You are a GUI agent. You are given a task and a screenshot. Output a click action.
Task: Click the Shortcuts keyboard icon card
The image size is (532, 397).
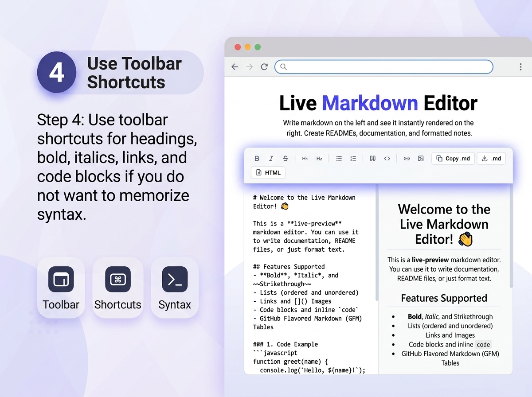point(118,288)
